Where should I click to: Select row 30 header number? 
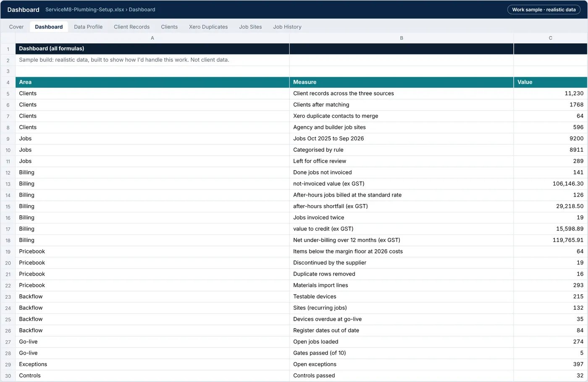[8, 376]
